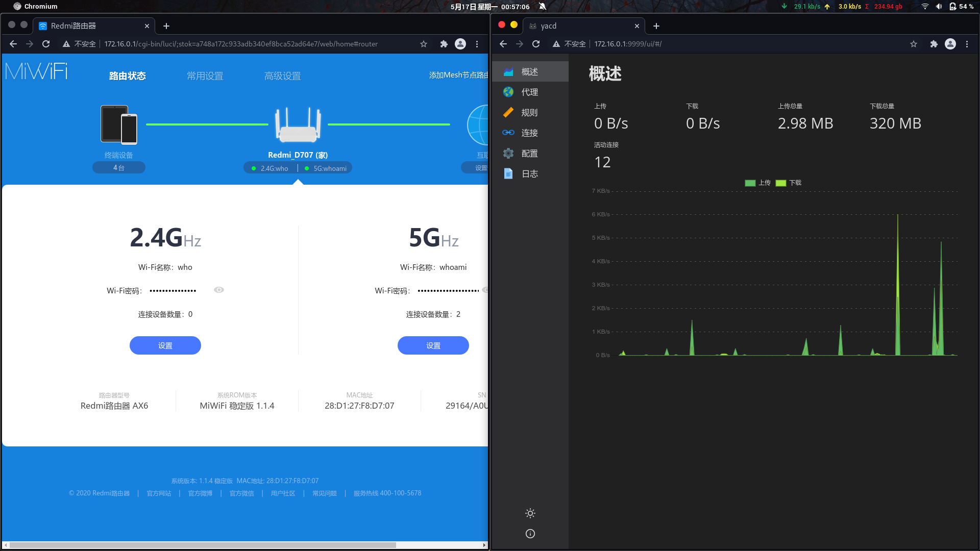Switch to the 高级设置 tab

point(283,76)
